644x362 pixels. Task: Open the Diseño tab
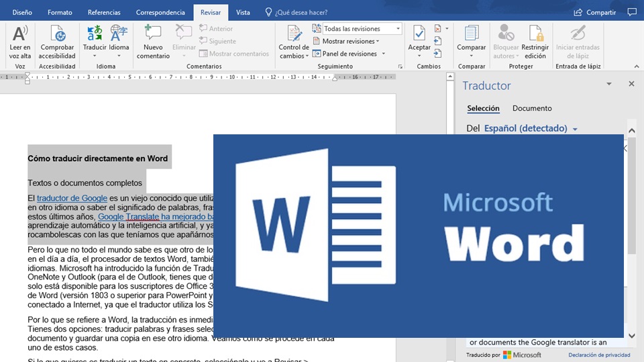point(22,12)
